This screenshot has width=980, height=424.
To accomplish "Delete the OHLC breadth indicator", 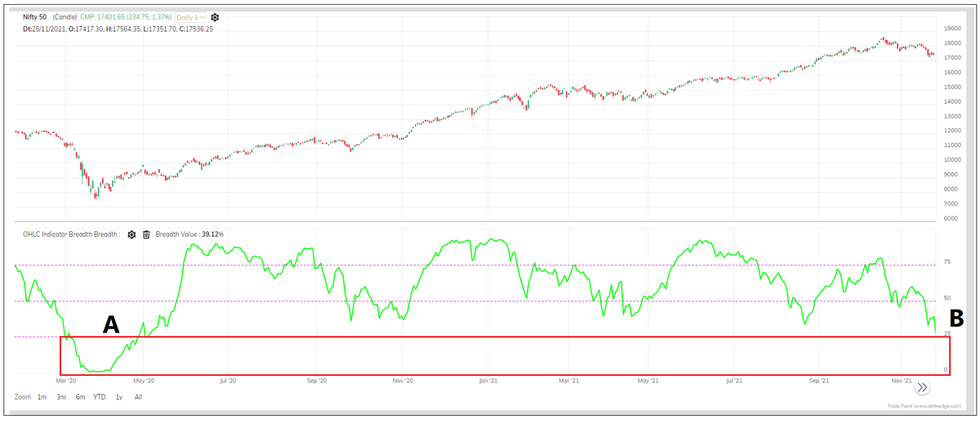I will point(146,234).
